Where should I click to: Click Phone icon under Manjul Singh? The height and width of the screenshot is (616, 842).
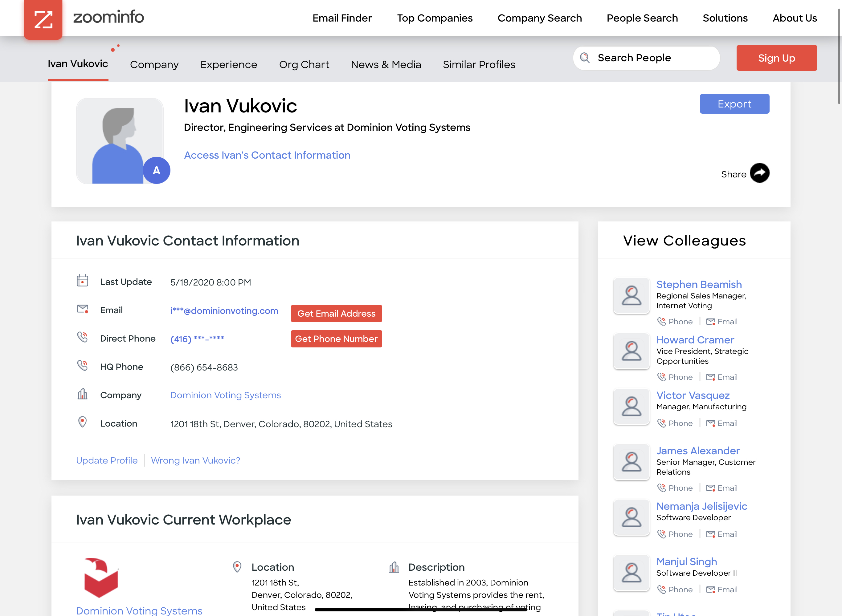(x=661, y=590)
